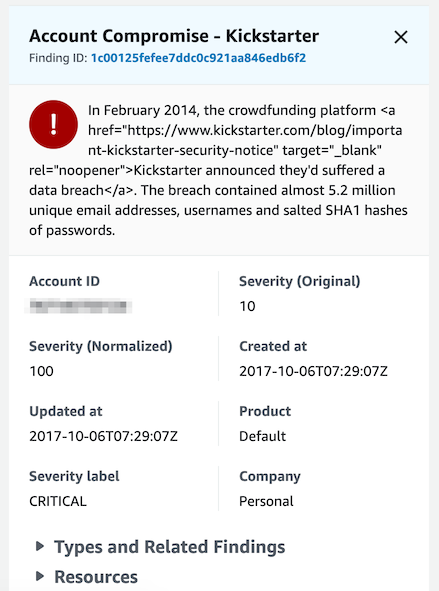This screenshot has width=439, height=591.
Task: Click the Company field heading
Action: 270,476
